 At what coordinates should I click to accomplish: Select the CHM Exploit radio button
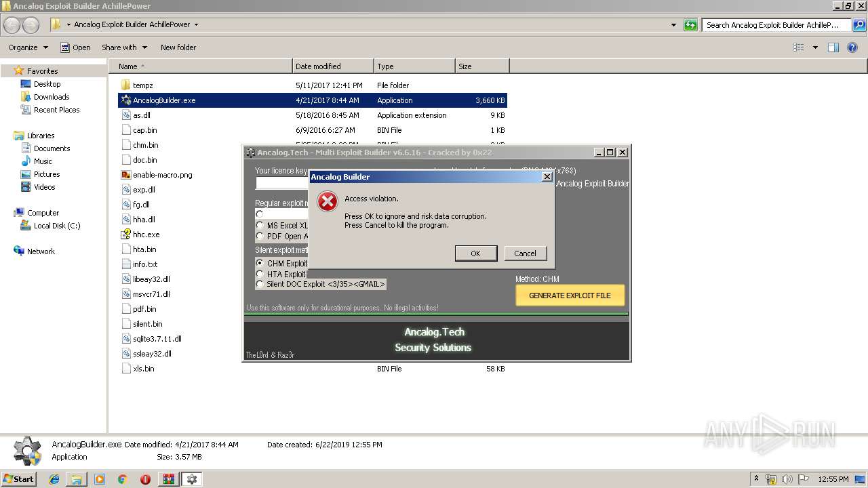pyautogui.click(x=260, y=263)
